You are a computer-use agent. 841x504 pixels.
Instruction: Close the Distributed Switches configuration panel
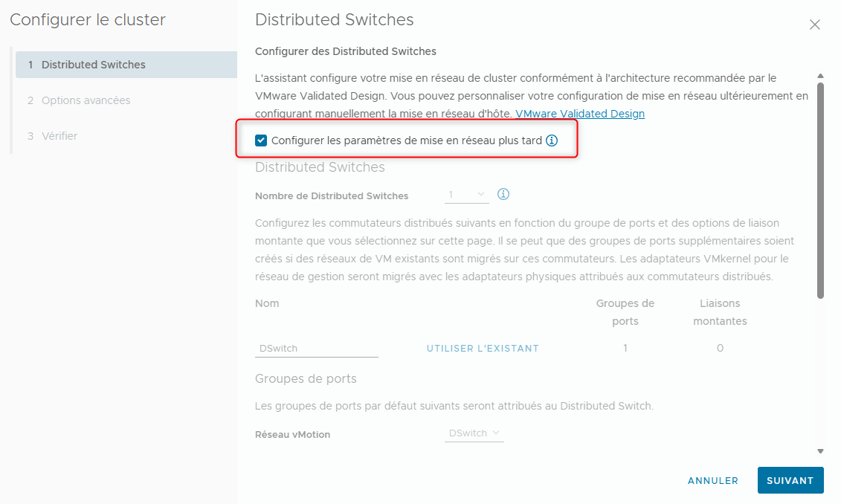pyautogui.click(x=815, y=25)
